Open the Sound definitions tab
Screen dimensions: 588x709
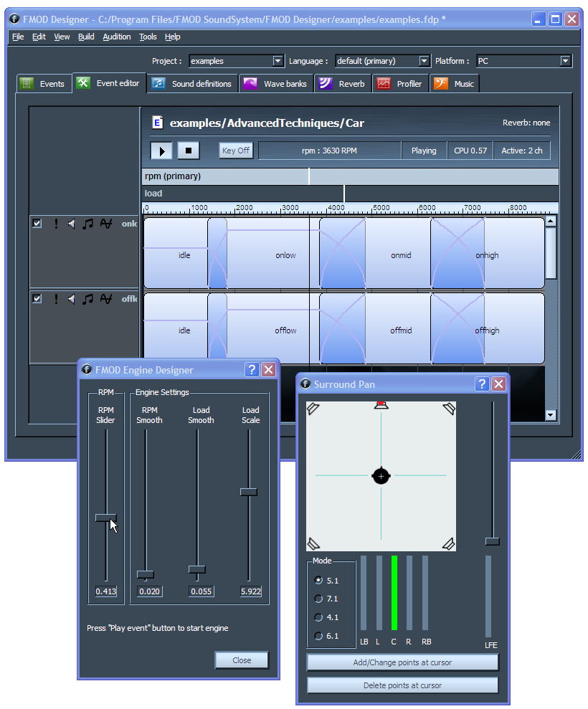coord(193,84)
